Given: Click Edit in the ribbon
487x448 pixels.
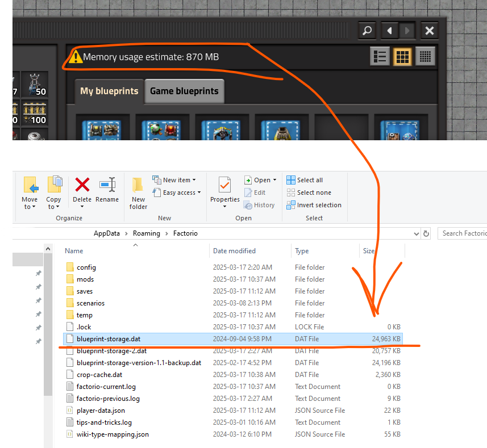Looking at the screenshot, I should click(255, 192).
